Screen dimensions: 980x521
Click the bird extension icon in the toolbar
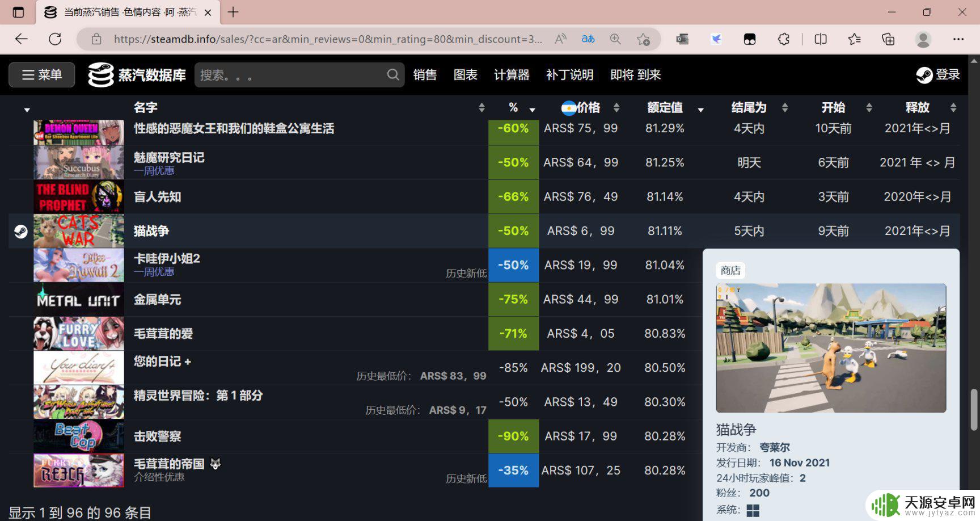click(x=716, y=39)
